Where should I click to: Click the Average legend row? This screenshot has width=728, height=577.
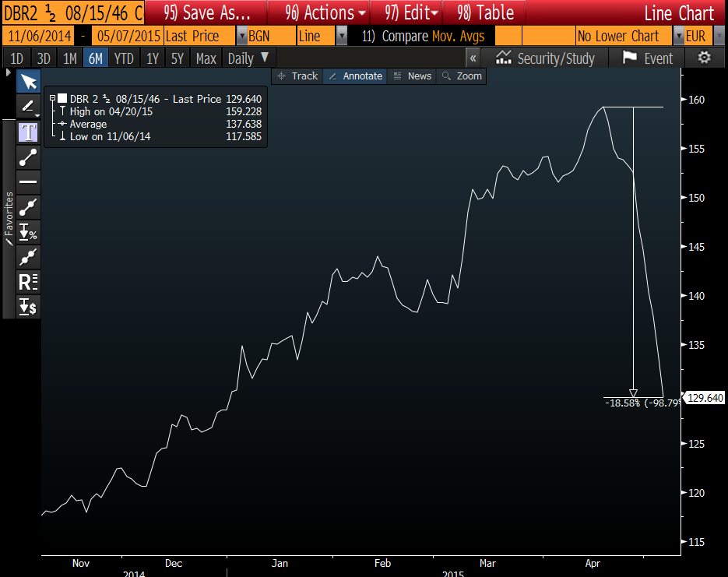[160, 124]
